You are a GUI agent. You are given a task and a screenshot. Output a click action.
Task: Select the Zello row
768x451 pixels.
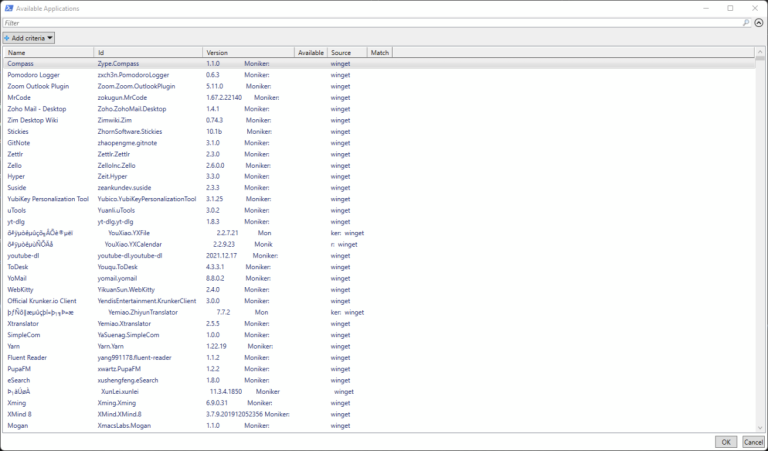pos(380,166)
